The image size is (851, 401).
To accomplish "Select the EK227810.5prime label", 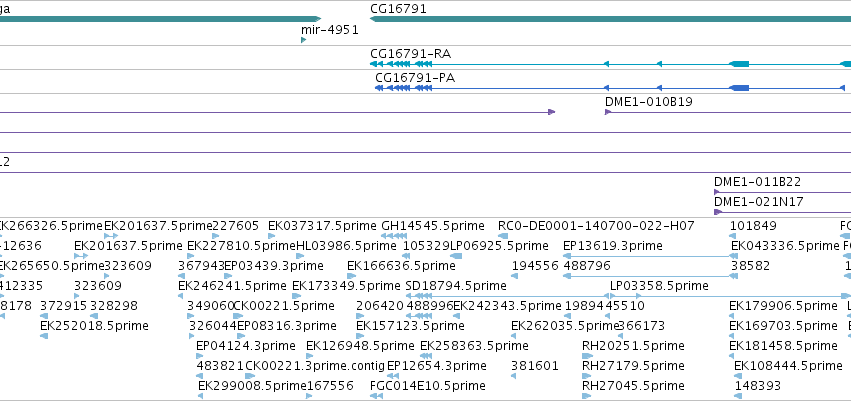I will click(x=242, y=246).
